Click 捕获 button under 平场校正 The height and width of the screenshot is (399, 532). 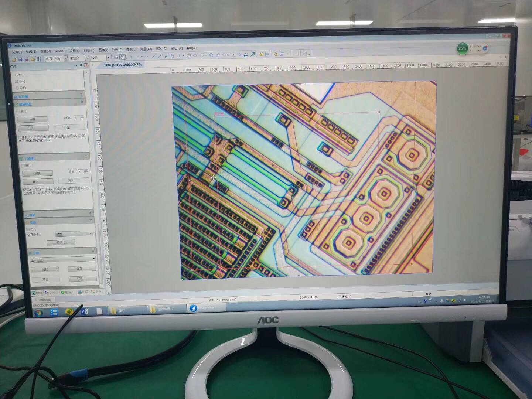(x=37, y=173)
